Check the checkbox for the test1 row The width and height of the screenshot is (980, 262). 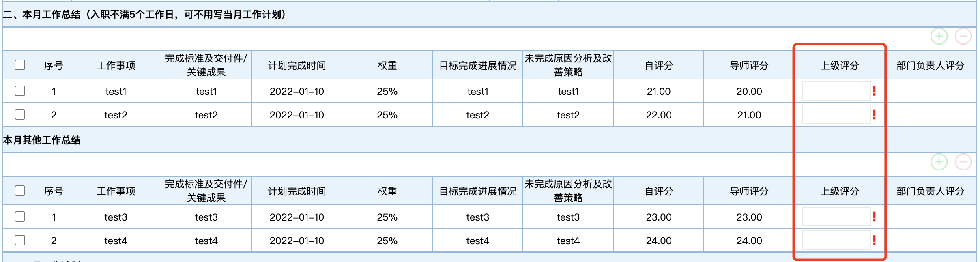coord(20,91)
